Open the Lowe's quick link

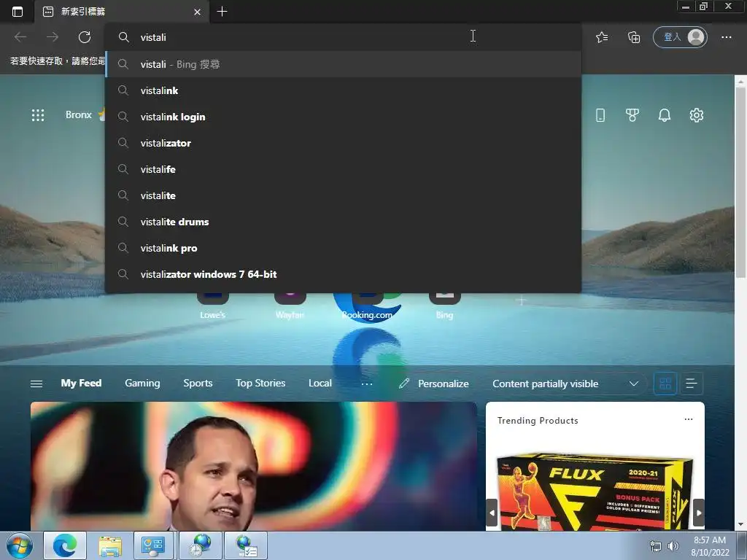coord(212,306)
